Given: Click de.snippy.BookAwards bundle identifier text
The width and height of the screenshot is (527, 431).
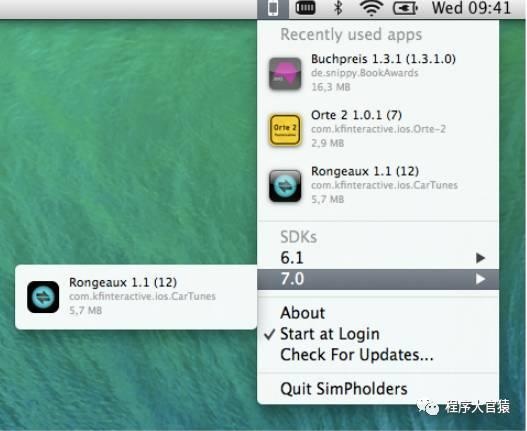Looking at the screenshot, I should [365, 73].
